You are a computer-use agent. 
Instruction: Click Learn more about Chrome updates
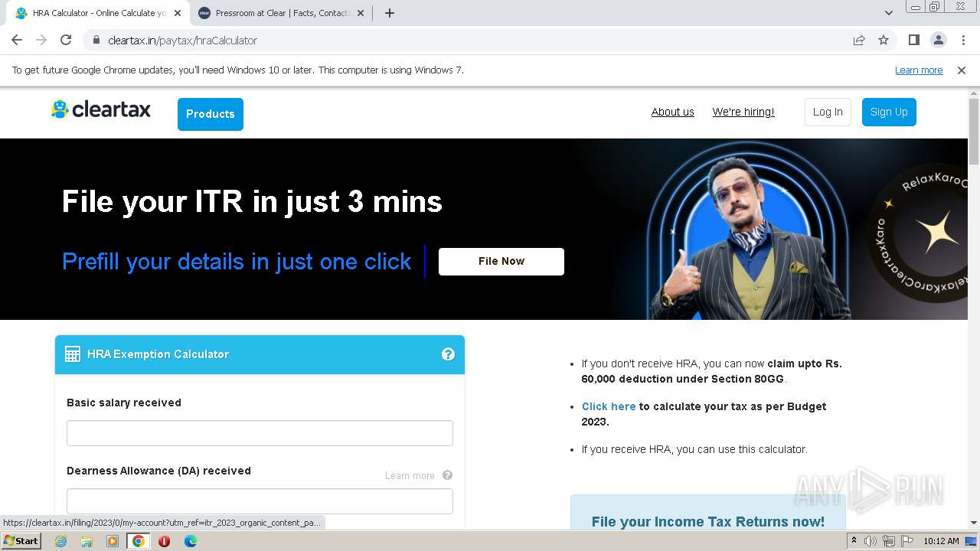(919, 70)
